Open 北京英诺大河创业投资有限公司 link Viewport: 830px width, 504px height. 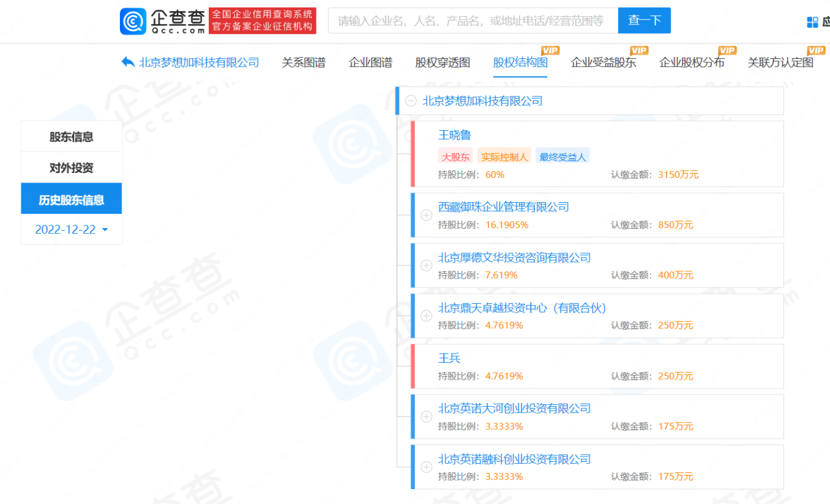pyautogui.click(x=515, y=409)
